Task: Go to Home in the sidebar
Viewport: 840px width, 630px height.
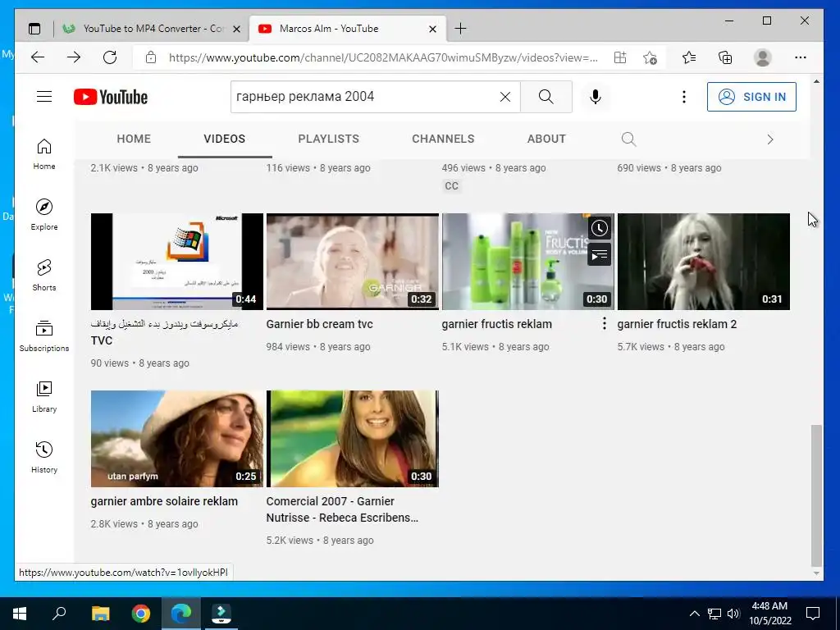Action: [44, 154]
